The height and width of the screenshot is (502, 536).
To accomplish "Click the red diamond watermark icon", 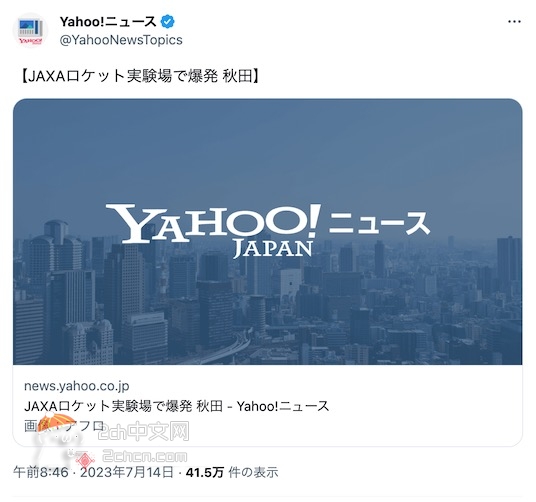I will (85, 460).
